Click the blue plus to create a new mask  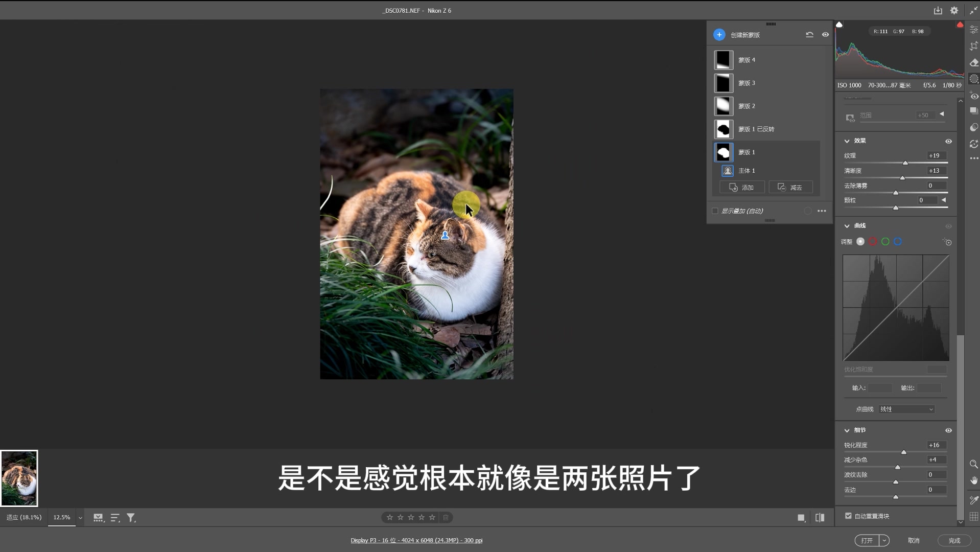(x=719, y=34)
